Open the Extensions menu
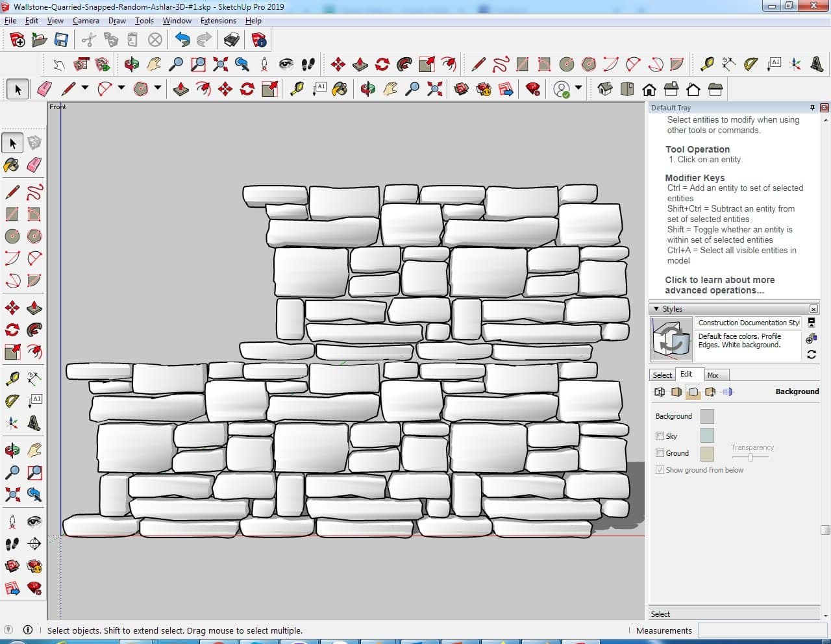 (x=218, y=21)
